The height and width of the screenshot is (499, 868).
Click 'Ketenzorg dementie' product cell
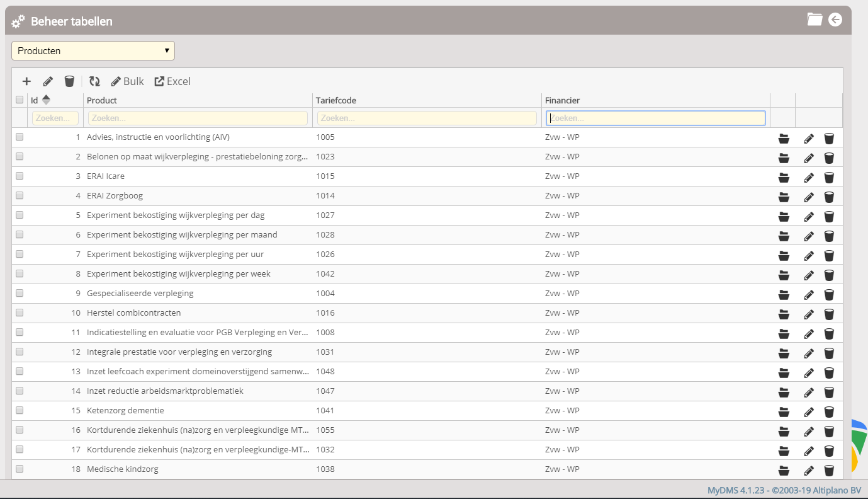125,410
